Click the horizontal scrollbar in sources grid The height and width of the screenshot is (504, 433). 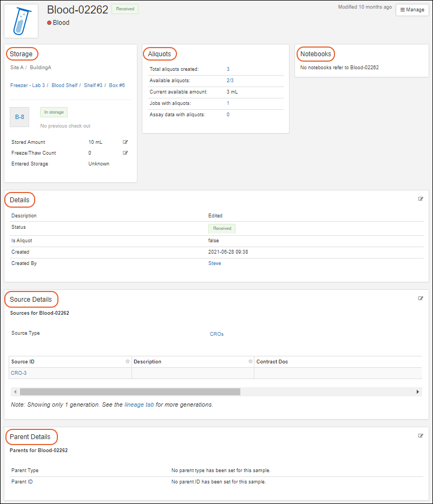click(130, 392)
